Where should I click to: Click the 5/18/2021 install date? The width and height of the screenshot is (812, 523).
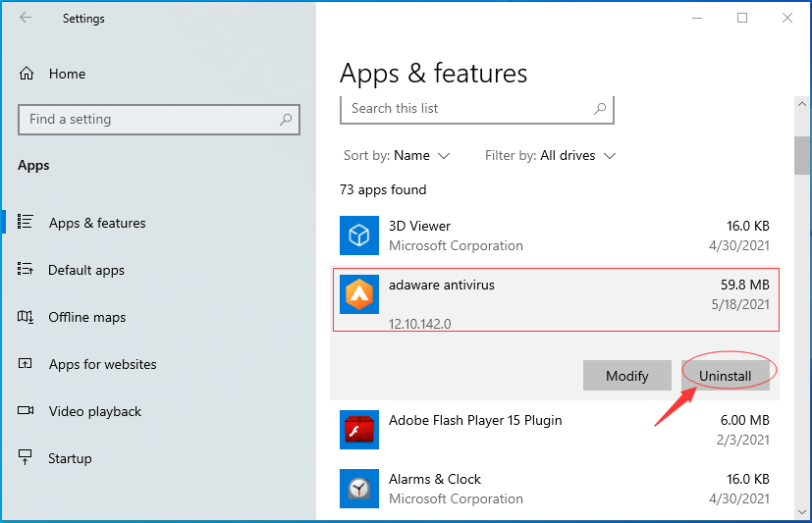[x=740, y=304]
